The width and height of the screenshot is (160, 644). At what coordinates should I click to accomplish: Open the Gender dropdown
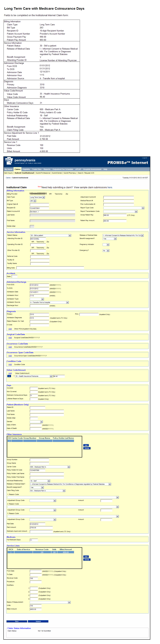(41, 422)
